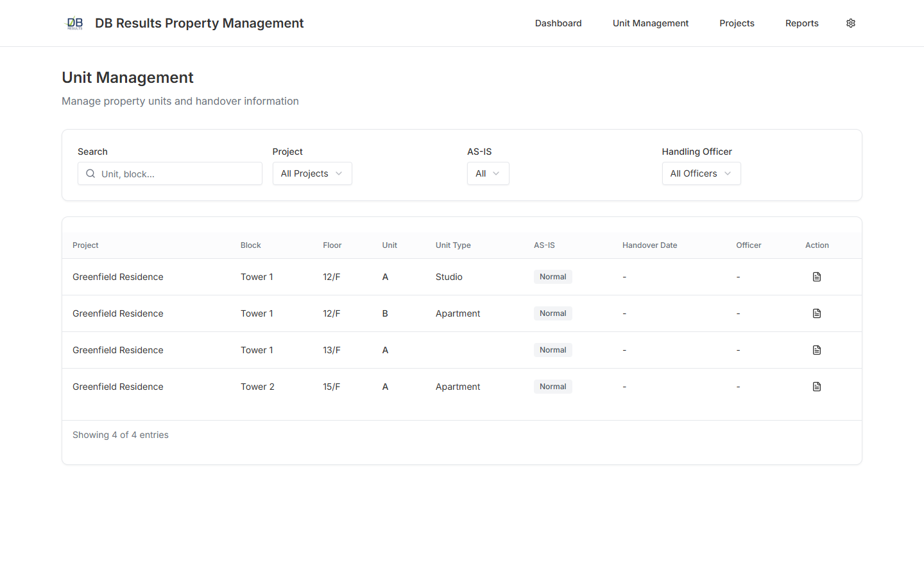Click Greenfield Residence in Tower 2 row
This screenshot has width=924, height=578.
click(118, 387)
